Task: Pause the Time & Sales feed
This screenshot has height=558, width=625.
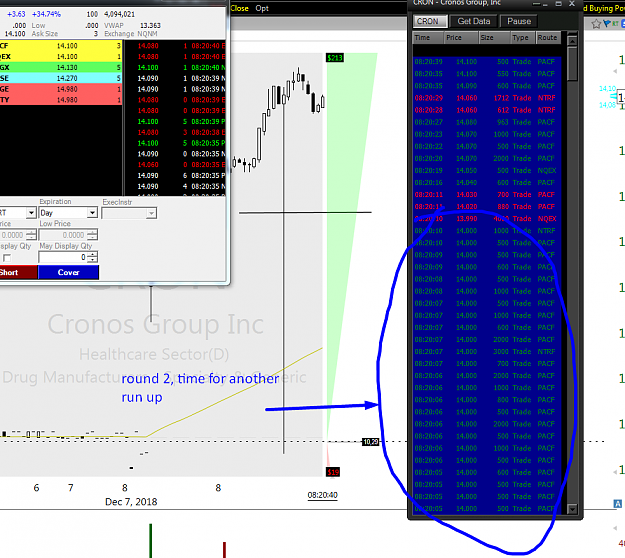Action: (x=519, y=21)
